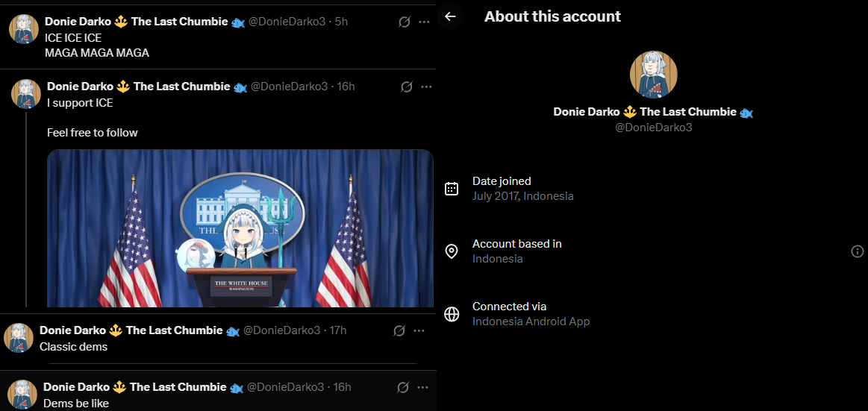Open the avatar on the 'ICE ICE ICE' tweet
The width and height of the screenshot is (868, 411).
(24, 29)
